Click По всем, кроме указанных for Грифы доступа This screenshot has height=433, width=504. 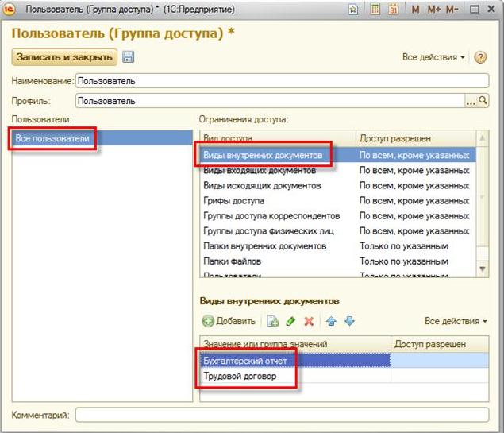(x=414, y=201)
